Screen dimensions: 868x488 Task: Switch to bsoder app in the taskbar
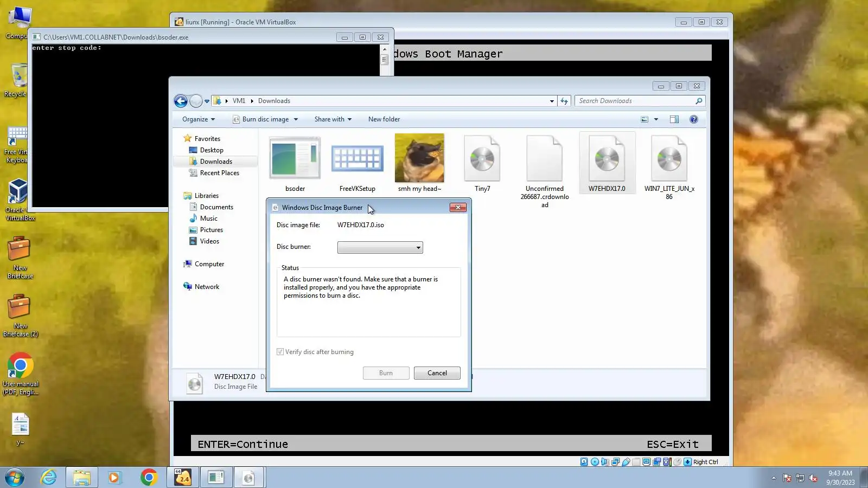click(216, 477)
